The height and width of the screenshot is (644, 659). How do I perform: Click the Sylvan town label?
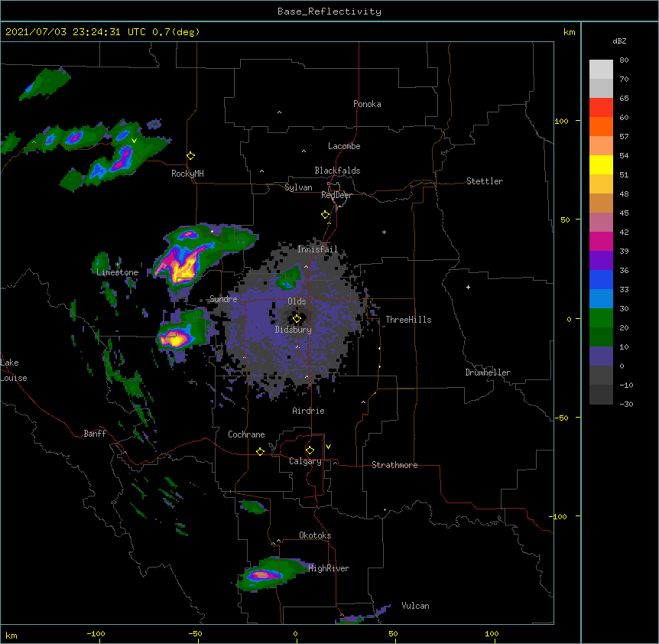click(x=298, y=187)
